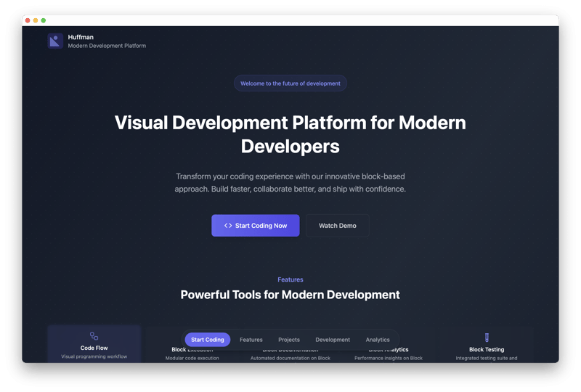The width and height of the screenshot is (581, 392).
Task: Go to the Projects navigation tab
Action: 289,340
